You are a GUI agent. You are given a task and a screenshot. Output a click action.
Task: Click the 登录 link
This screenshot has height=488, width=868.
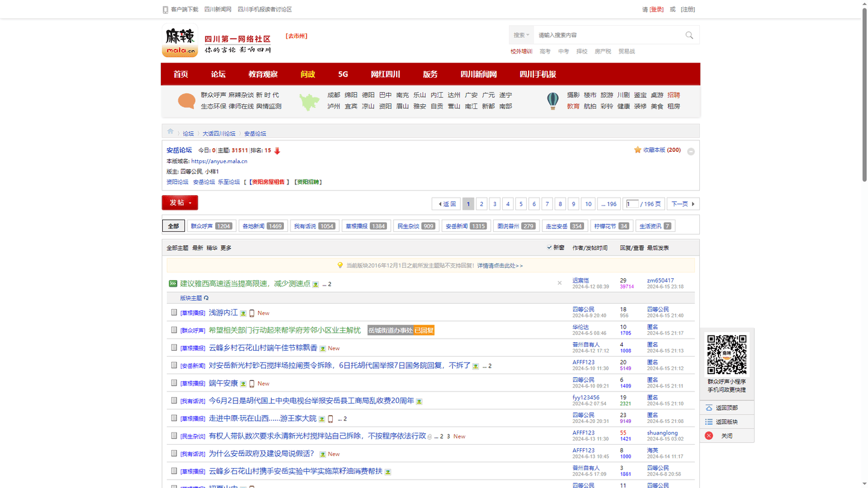point(656,10)
